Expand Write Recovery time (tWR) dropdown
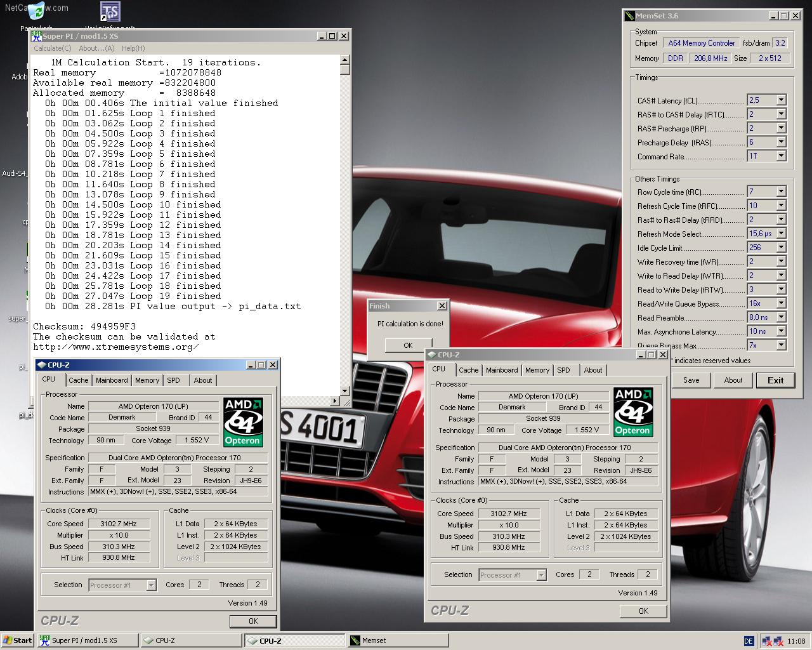This screenshot has height=650, width=812. (781, 262)
